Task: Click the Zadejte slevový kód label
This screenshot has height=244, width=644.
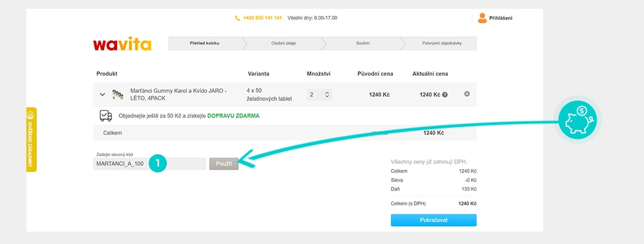Action: point(115,154)
